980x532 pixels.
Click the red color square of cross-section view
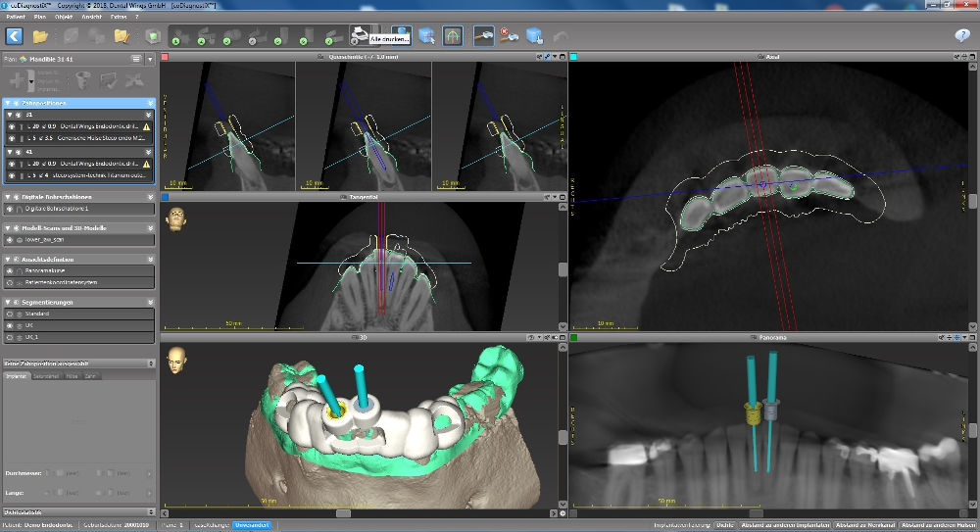(x=163, y=58)
